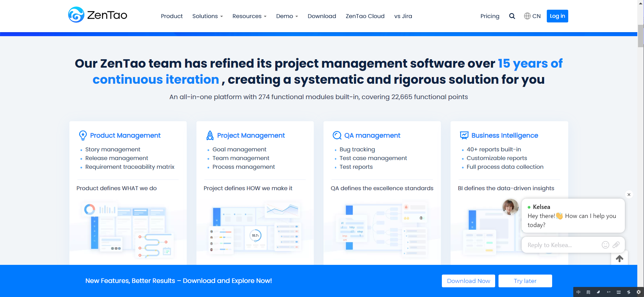This screenshot has width=644, height=297.
Task: Click 'Release management' list item
Action: (x=117, y=158)
